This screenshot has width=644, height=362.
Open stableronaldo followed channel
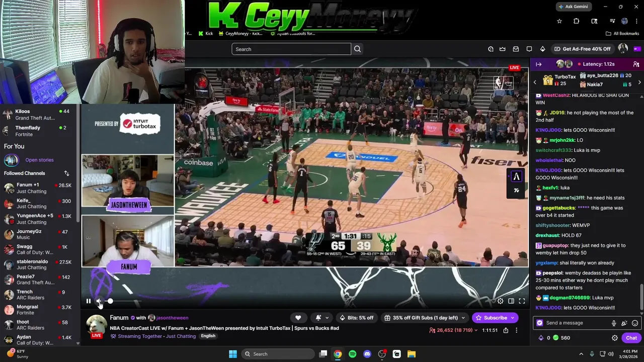coord(38,264)
